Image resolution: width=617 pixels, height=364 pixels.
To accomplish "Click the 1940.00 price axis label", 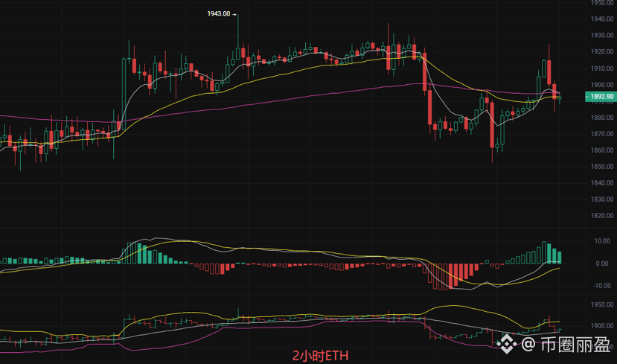I will [x=602, y=19].
